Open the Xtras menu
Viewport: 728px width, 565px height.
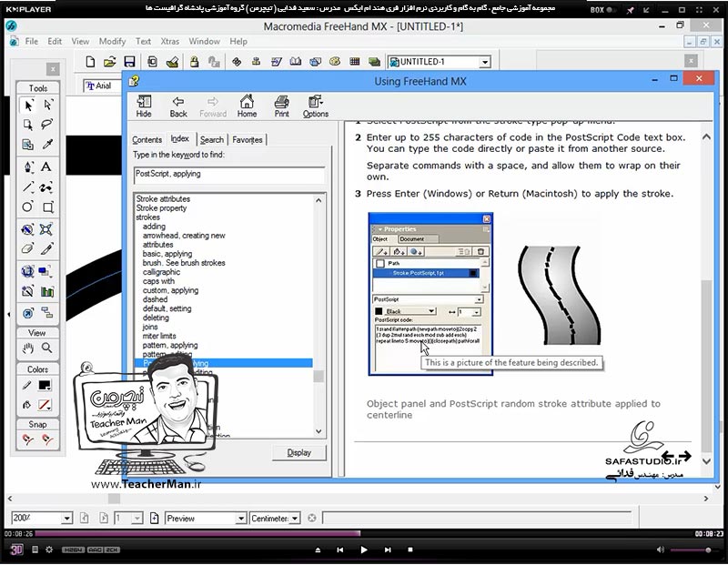[x=169, y=41]
